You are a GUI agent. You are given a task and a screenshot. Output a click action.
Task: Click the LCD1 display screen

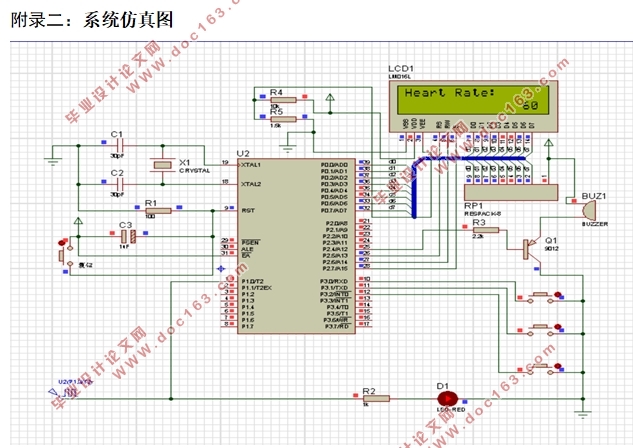pyautogui.click(x=473, y=100)
